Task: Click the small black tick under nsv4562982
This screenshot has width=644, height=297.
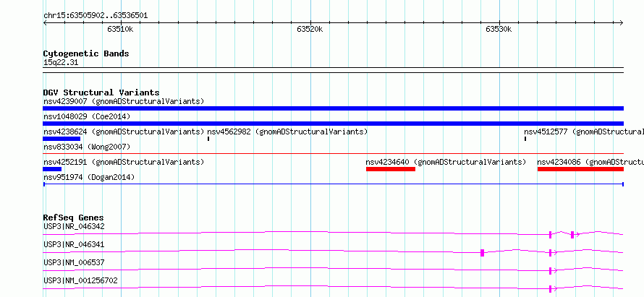Action: [208, 139]
